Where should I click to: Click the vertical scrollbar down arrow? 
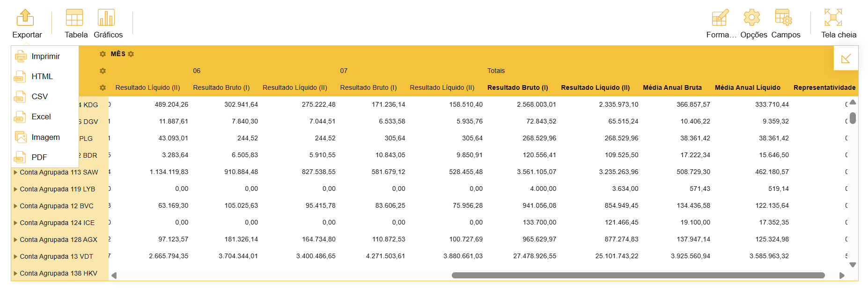(x=853, y=265)
